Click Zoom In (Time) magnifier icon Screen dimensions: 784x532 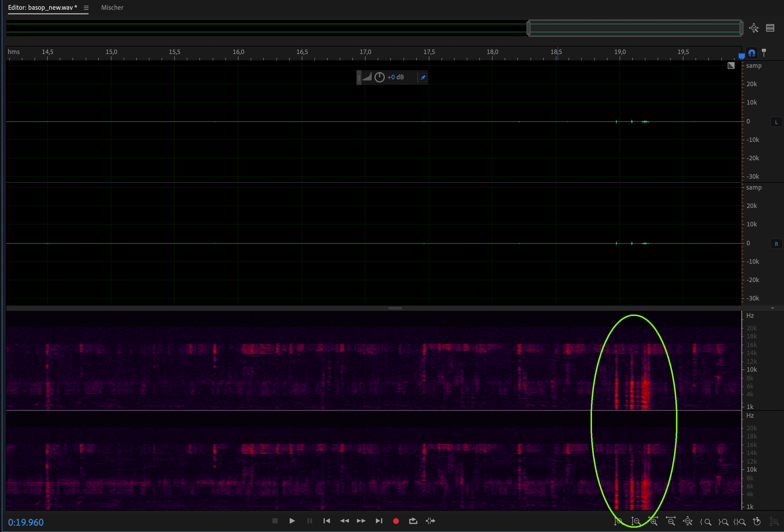tap(654, 522)
